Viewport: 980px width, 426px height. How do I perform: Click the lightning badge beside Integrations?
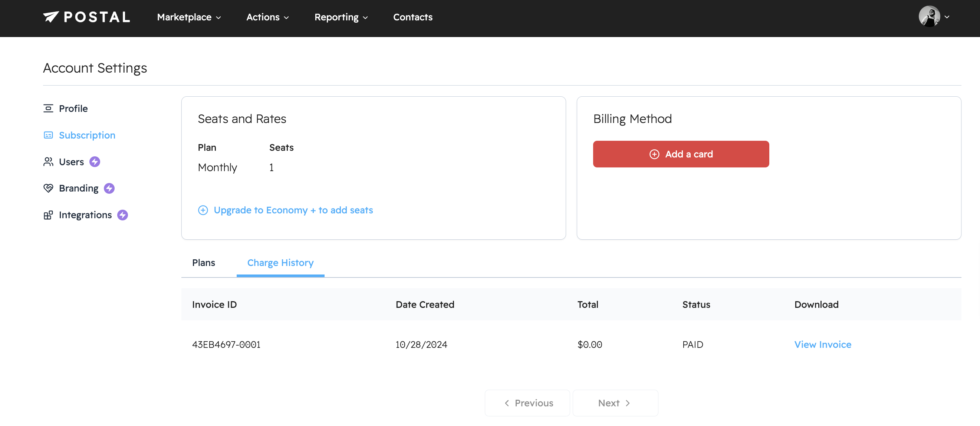122,215
